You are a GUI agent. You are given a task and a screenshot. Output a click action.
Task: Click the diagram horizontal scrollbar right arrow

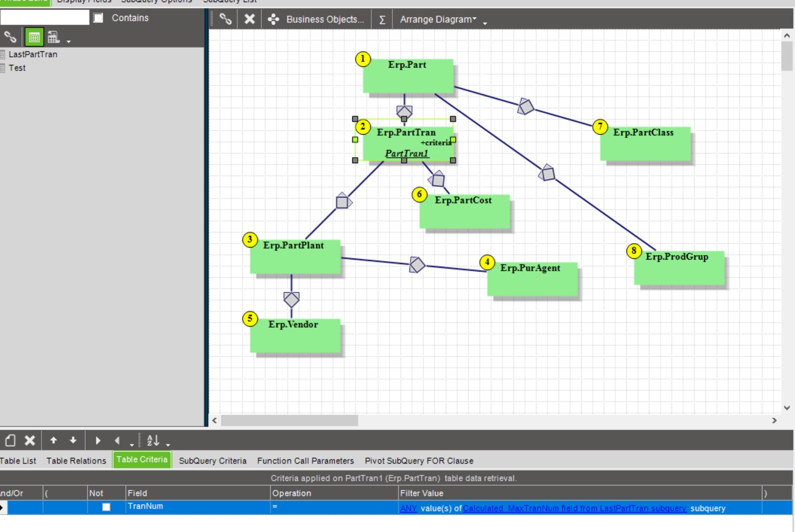774,421
